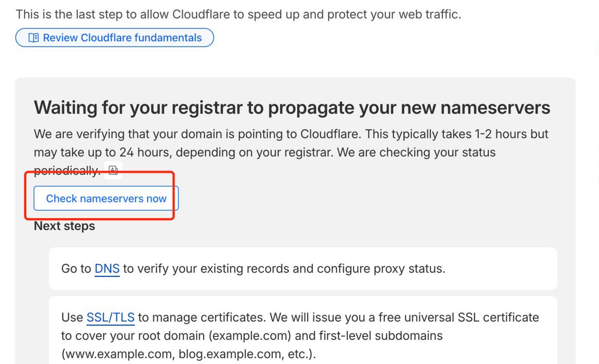Open the Review Cloudflare fundamentals link
The image size is (599, 364).
pyautogui.click(x=122, y=38)
